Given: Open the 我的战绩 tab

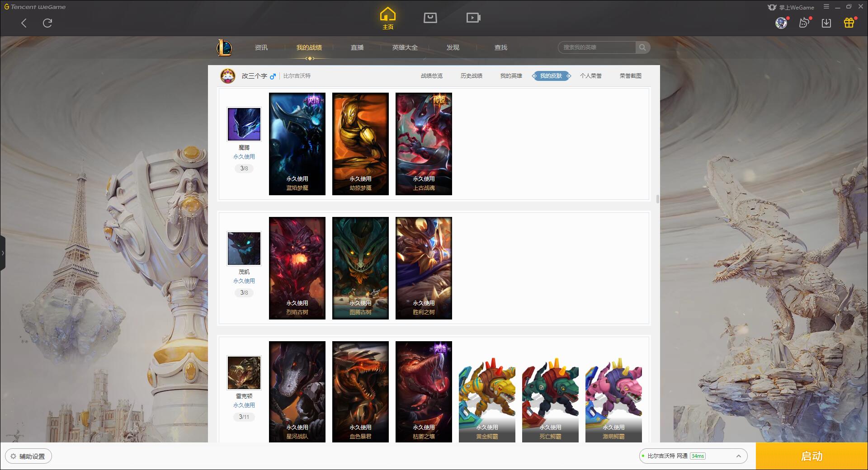Looking at the screenshot, I should point(309,47).
